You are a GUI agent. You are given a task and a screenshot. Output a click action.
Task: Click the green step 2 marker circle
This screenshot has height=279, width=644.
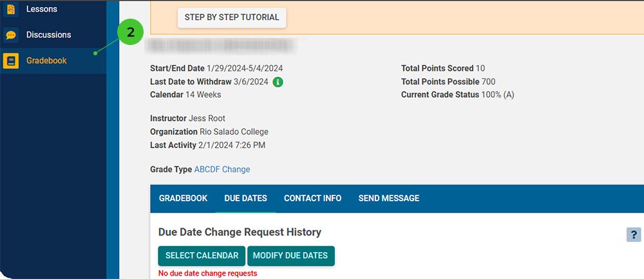[x=131, y=33]
